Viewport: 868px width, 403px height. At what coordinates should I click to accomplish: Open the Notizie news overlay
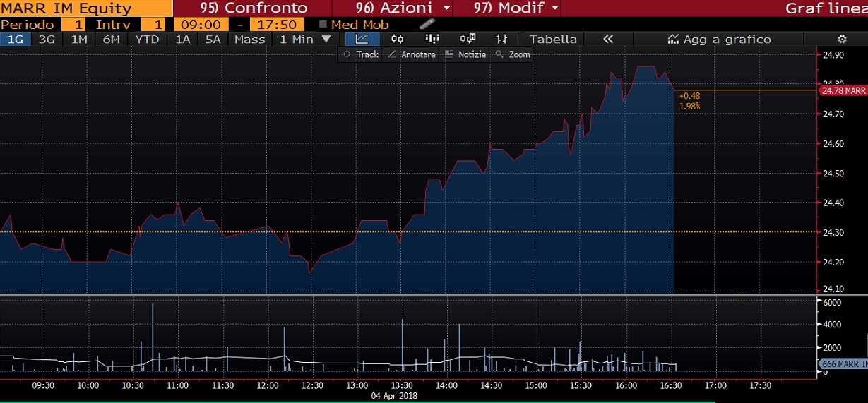coord(465,54)
